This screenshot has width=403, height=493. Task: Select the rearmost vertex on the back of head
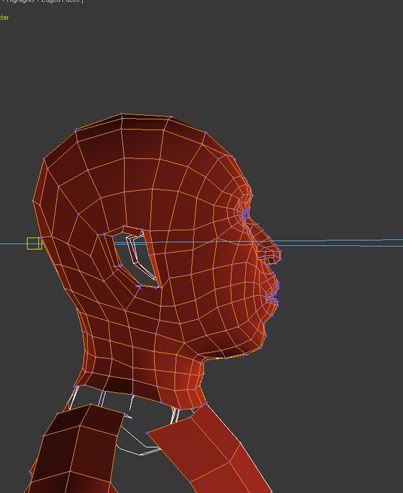coord(33,201)
